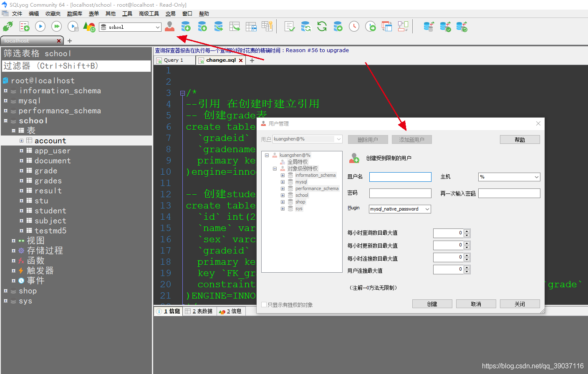The width and height of the screenshot is (588, 374).
Task: Increase max connections per hour value
Action: [x=467, y=255]
